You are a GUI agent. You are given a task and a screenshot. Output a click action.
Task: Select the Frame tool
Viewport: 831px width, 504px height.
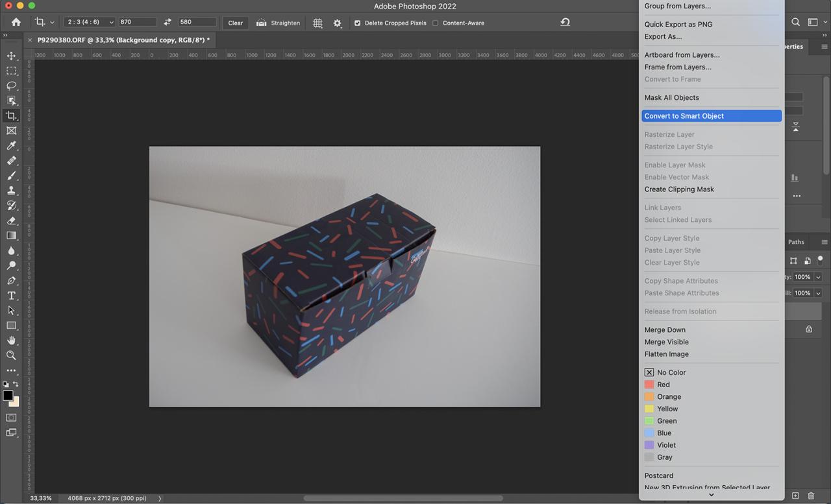click(x=11, y=130)
